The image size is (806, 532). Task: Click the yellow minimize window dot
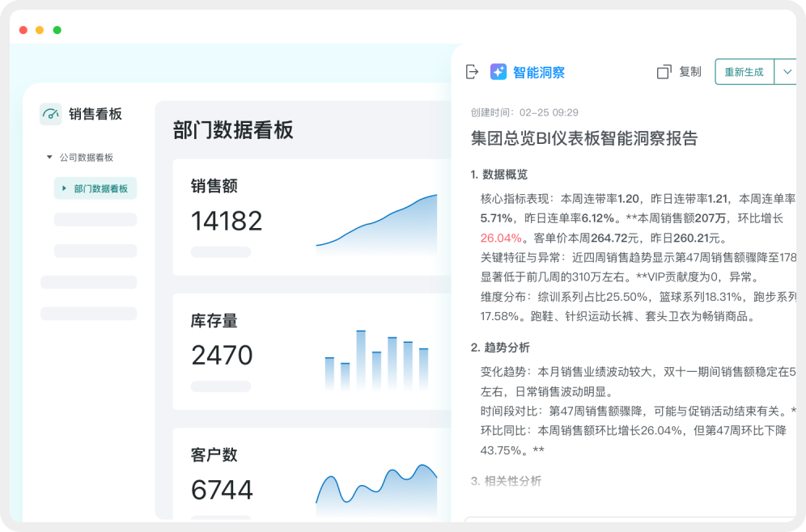click(x=40, y=30)
